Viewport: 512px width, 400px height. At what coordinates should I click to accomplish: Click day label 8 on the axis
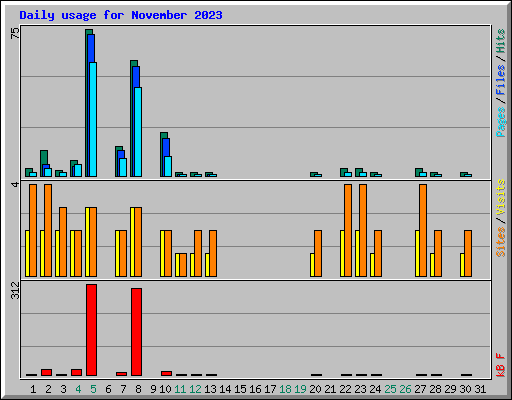coord(138,389)
